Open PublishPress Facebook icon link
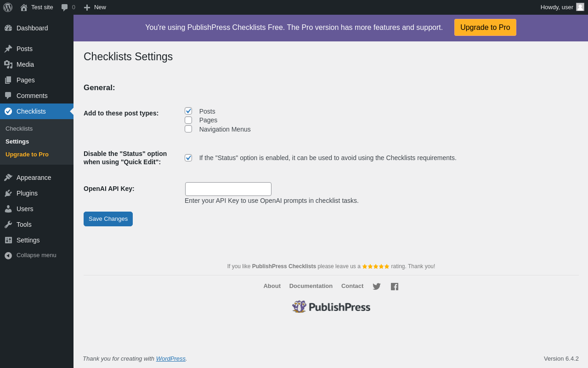Image resolution: width=588 pixels, height=368 pixels. pyautogui.click(x=395, y=287)
